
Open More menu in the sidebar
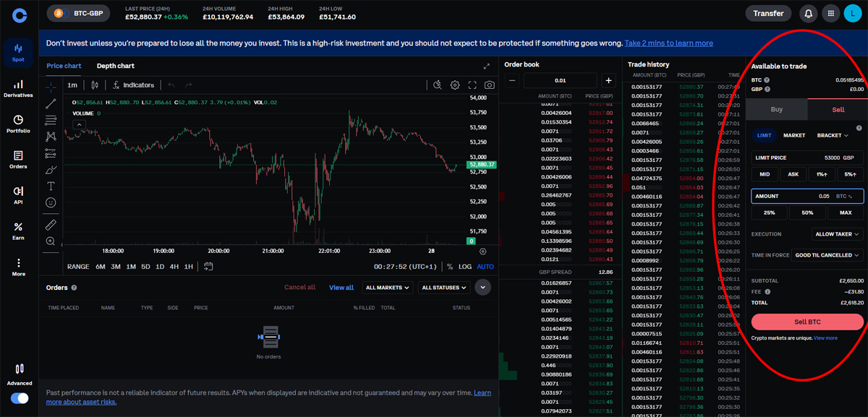[18, 267]
